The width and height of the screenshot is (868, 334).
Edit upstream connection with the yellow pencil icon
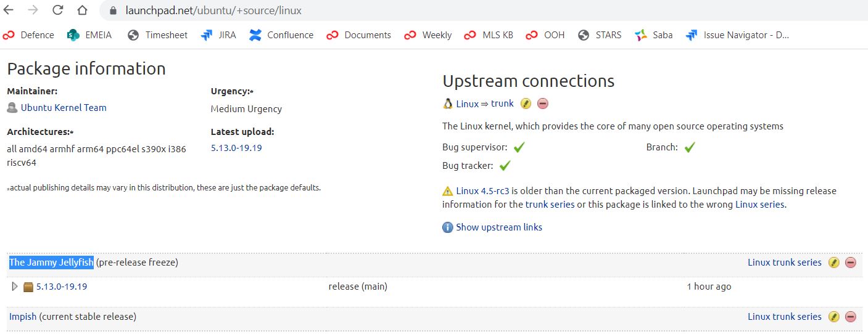(x=526, y=104)
